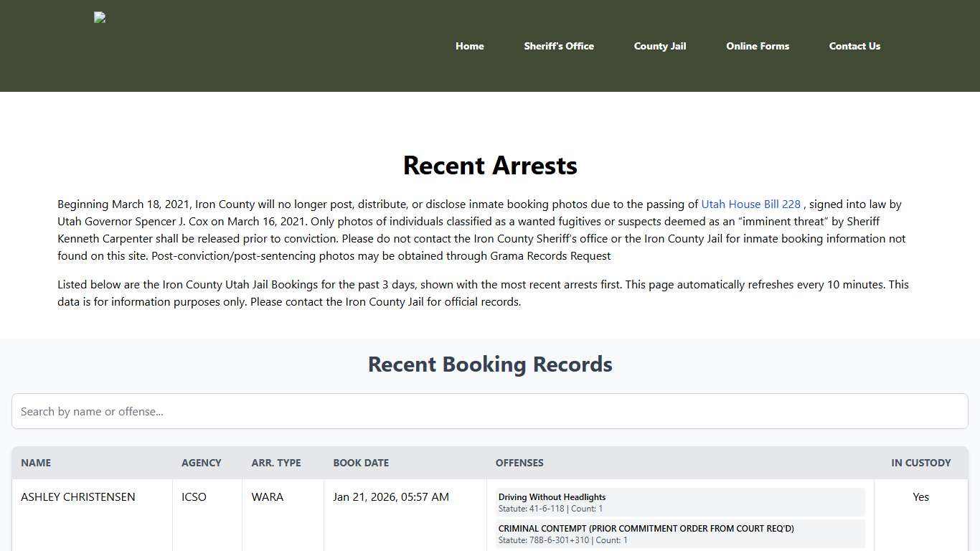Click the search by name or offense field
980x551 pixels.
click(x=490, y=411)
